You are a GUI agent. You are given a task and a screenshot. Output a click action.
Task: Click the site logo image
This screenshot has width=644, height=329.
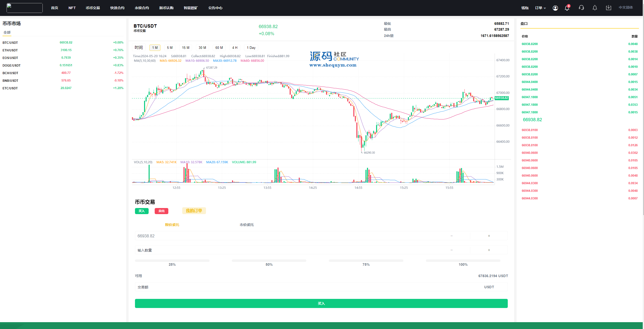[25, 8]
